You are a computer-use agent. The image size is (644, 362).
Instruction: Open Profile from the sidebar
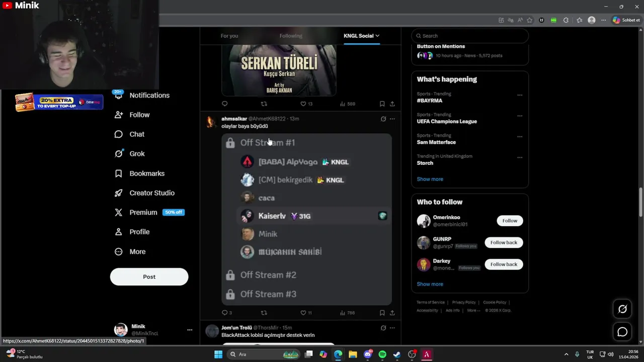click(x=132, y=232)
